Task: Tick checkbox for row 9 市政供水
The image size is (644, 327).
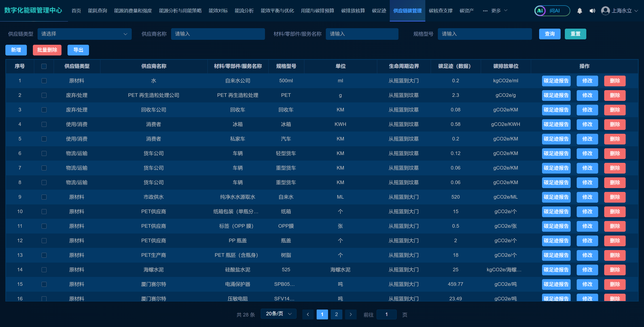Action: tap(44, 197)
